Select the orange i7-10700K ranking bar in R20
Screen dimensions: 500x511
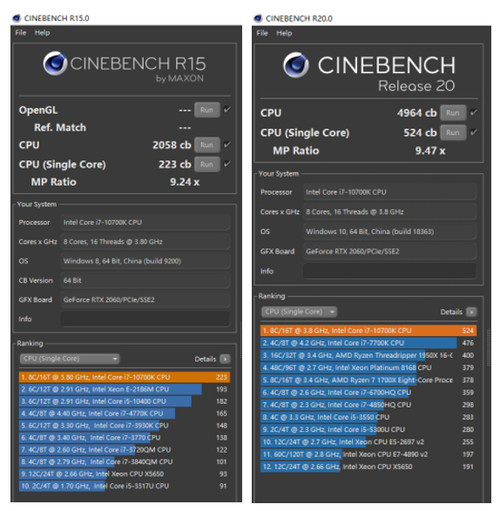368,330
